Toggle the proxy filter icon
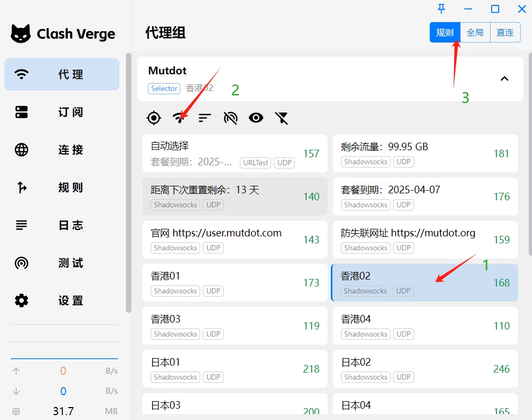Image resolution: width=532 pixels, height=420 pixels. click(x=282, y=118)
